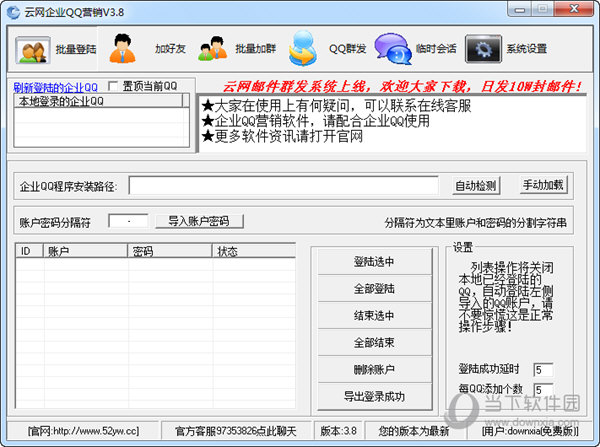
Task: Focus the 企业QQ程序安装路径 input field
Action: click(x=284, y=186)
